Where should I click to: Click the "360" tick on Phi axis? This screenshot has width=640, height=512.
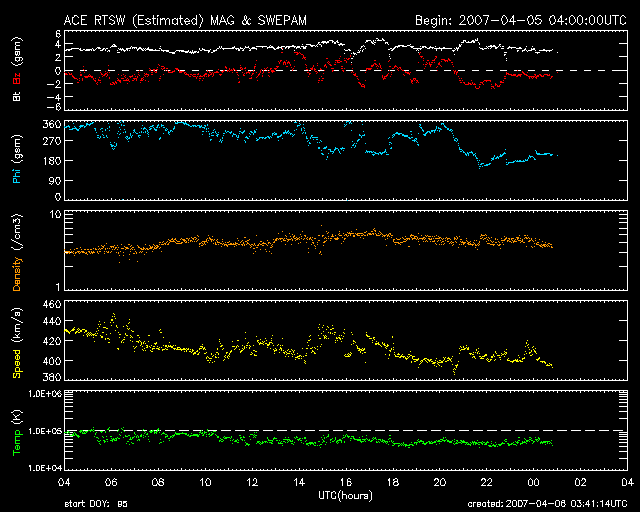coord(51,125)
